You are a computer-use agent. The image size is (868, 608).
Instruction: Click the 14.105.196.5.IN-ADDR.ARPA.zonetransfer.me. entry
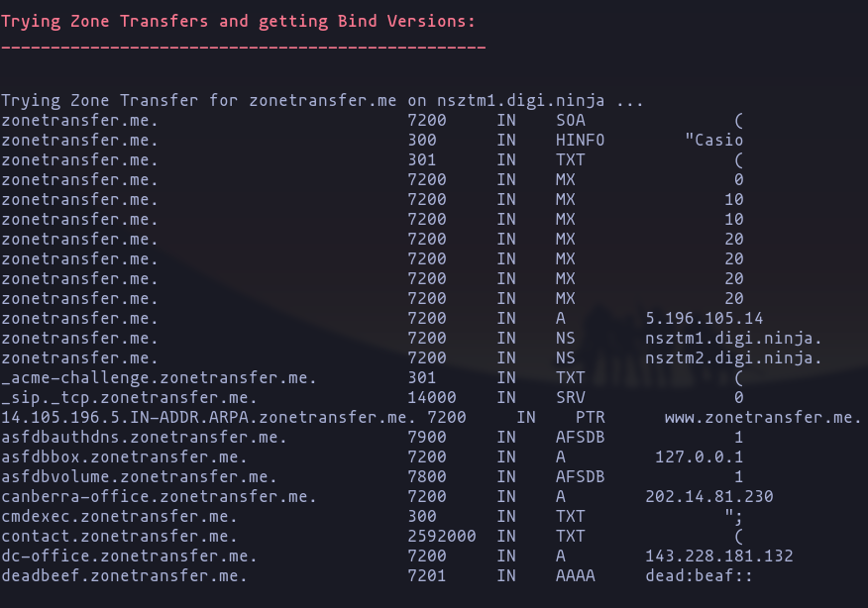pos(204,417)
